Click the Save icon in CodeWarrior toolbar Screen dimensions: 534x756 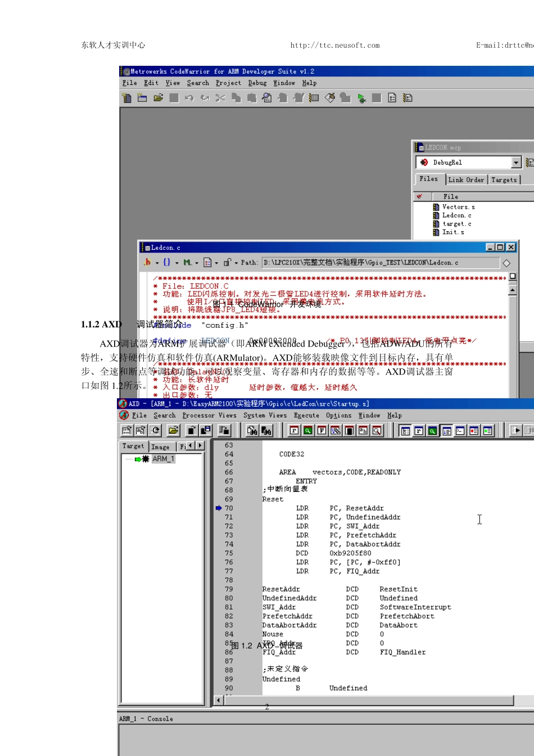point(174,98)
